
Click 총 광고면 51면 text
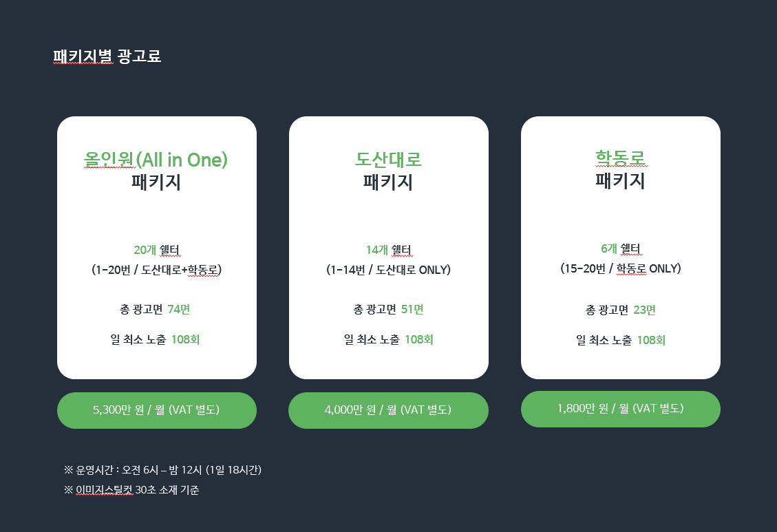388,310
